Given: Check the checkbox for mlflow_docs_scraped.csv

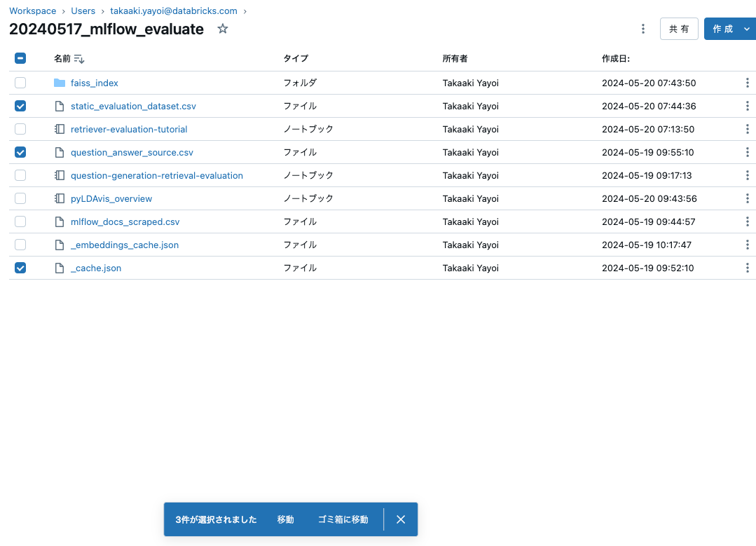Looking at the screenshot, I should click(x=20, y=221).
